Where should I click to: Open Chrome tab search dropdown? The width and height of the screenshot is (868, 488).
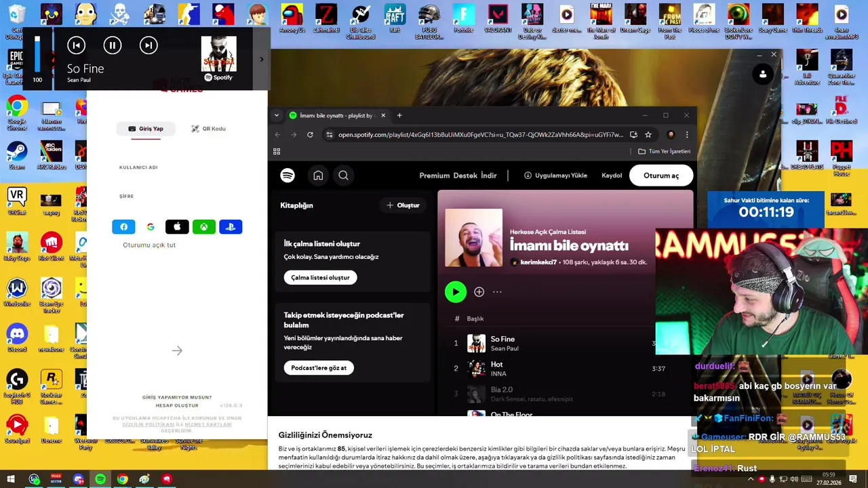pyautogui.click(x=276, y=116)
